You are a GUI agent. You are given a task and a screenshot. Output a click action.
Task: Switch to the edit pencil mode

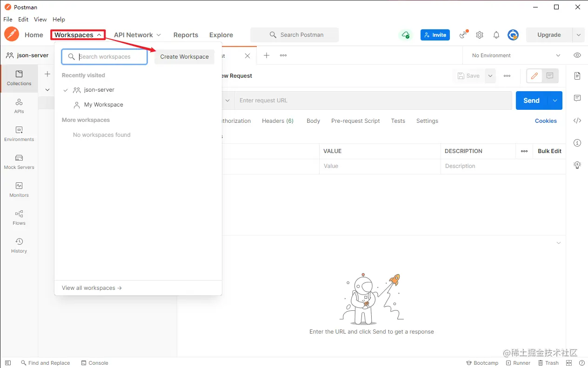coord(535,76)
